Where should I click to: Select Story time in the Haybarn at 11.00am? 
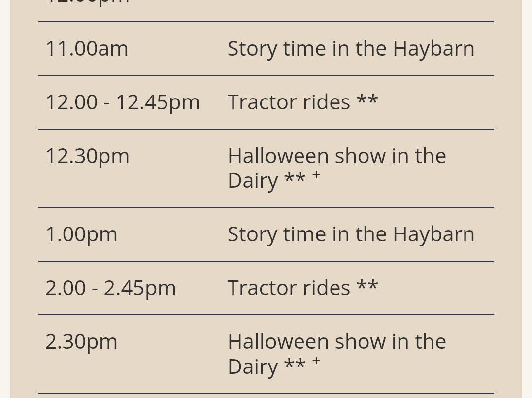[x=351, y=49]
